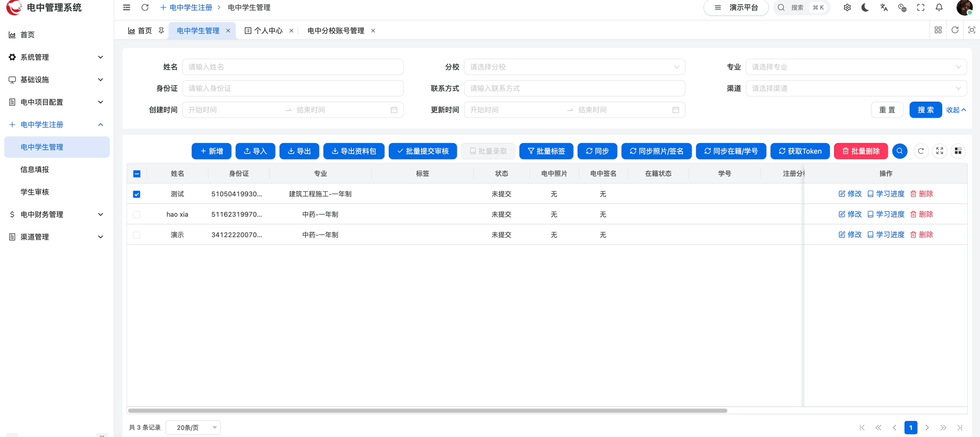The image size is (980, 437).
Task: Expand 电中财务管理 menu
Action: click(57, 214)
